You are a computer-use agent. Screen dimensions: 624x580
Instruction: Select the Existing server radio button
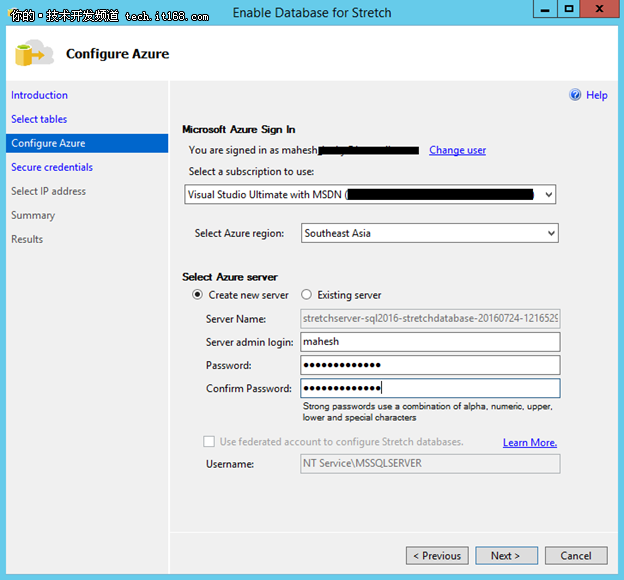[306, 295]
